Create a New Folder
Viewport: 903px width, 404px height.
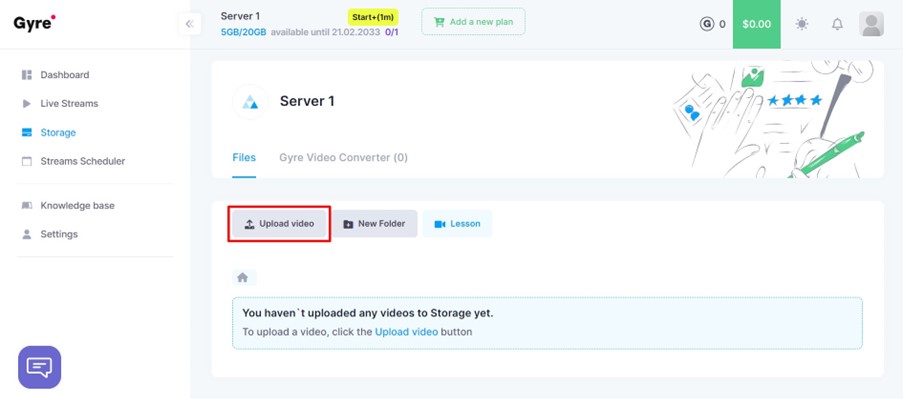(374, 224)
